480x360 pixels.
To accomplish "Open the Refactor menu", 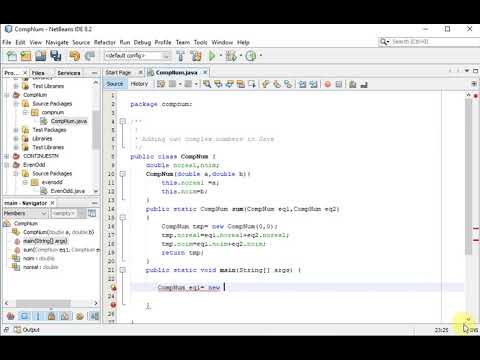I will (105, 42).
